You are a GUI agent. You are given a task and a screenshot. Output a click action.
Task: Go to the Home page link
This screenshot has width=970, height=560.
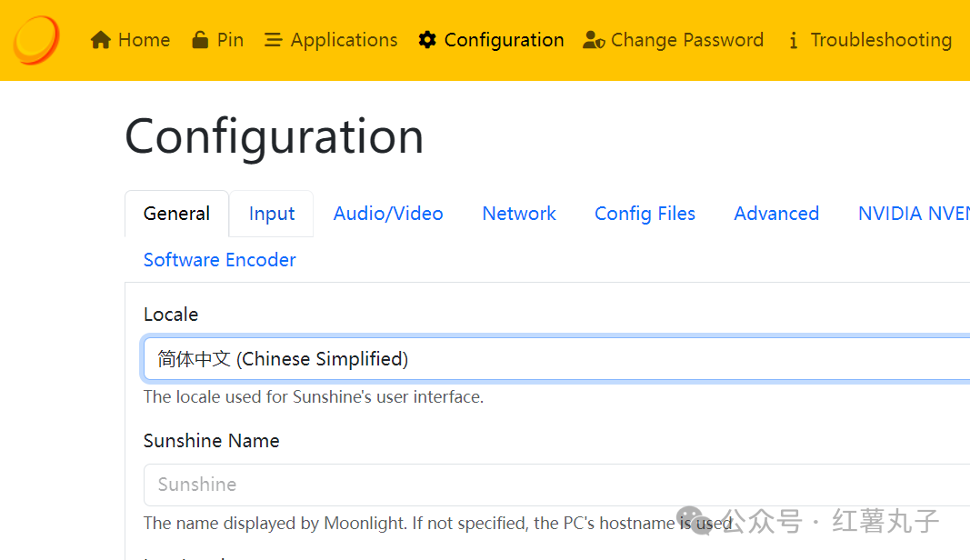pos(144,40)
